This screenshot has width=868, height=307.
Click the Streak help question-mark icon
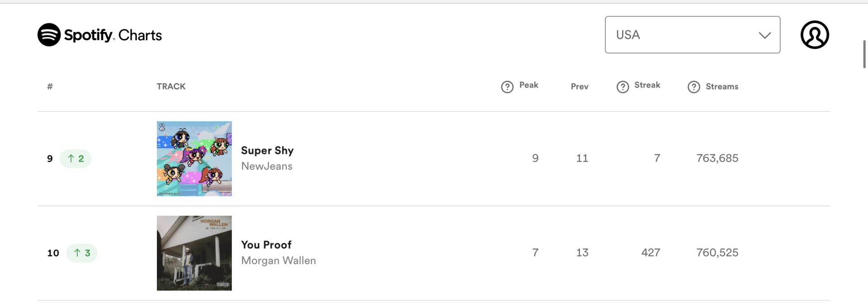[x=623, y=87]
